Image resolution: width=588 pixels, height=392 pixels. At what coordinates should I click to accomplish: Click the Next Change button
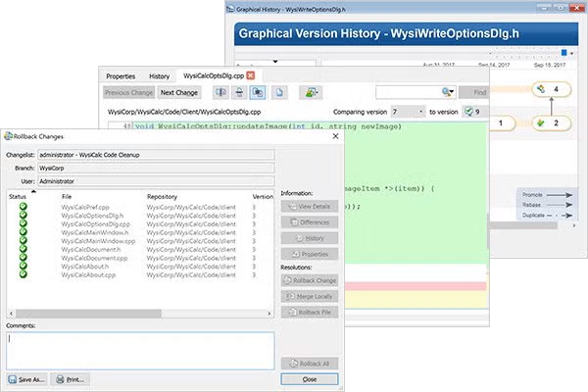(x=178, y=92)
